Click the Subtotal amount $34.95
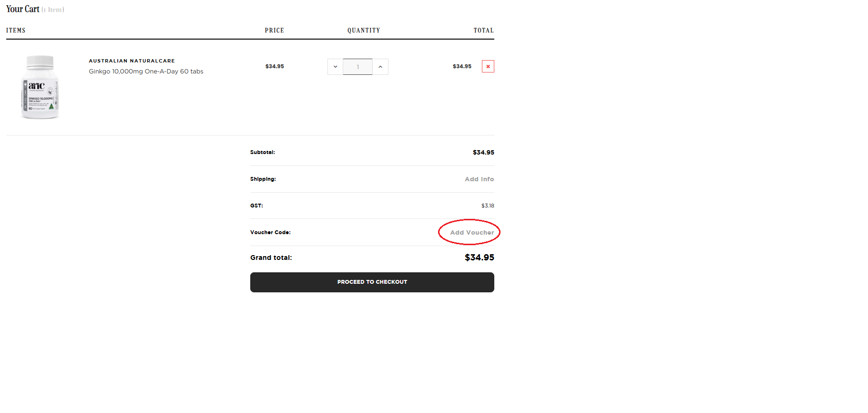This screenshot has width=868, height=413. tap(483, 153)
